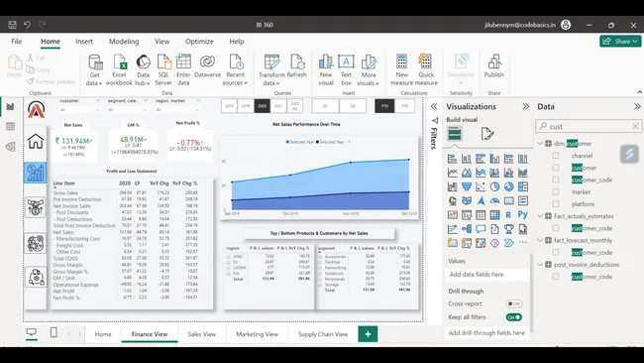Clear the search text with X
This screenshot has width=644, height=363.
pyautogui.click(x=635, y=126)
